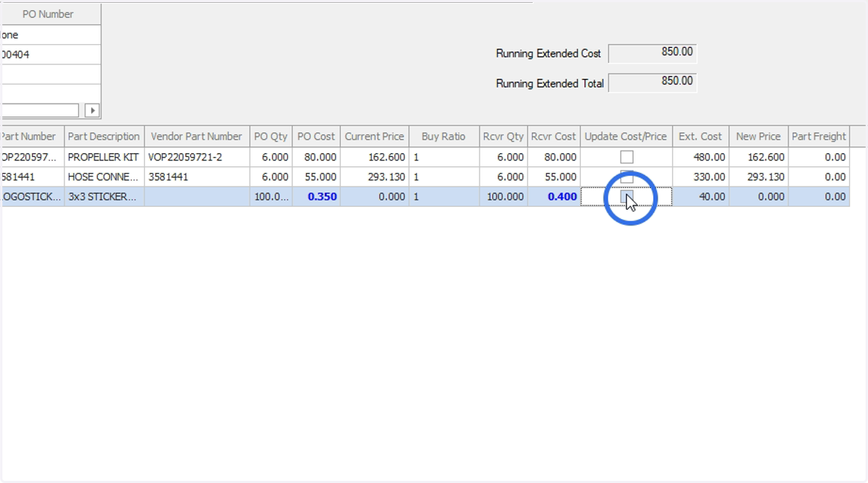
Task: Click the Rcvr Qty column header
Action: click(x=503, y=136)
